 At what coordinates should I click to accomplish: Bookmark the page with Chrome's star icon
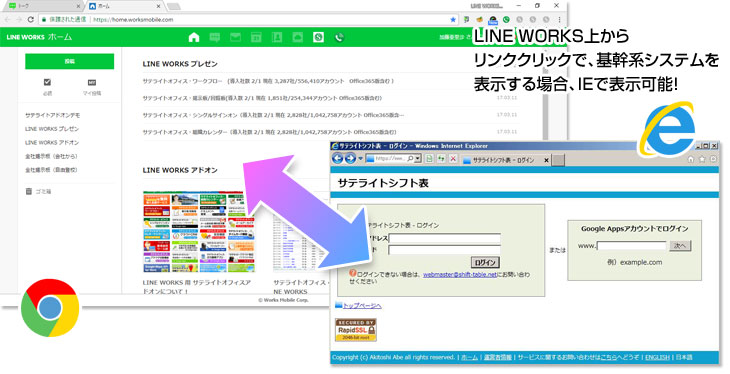click(453, 20)
